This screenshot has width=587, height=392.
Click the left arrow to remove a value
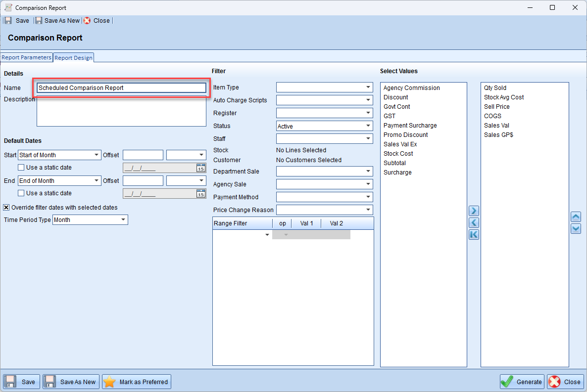tap(474, 222)
